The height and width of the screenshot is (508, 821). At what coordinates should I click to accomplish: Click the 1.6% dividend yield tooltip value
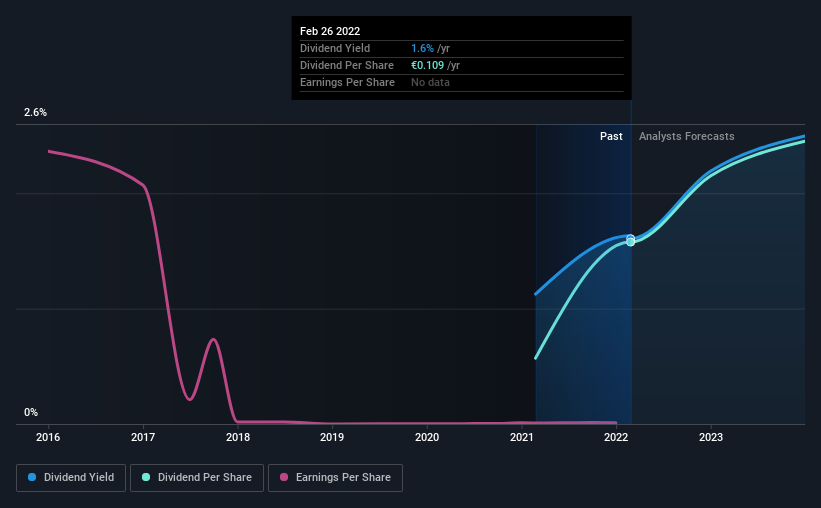tap(422, 48)
